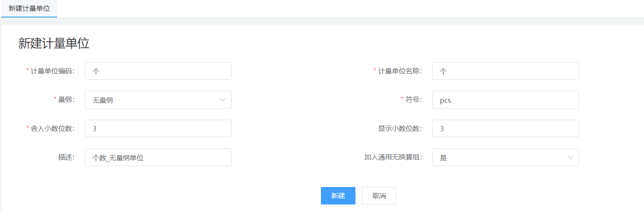
Task: Click the 计量单位名称 field label
Action: click(400, 71)
